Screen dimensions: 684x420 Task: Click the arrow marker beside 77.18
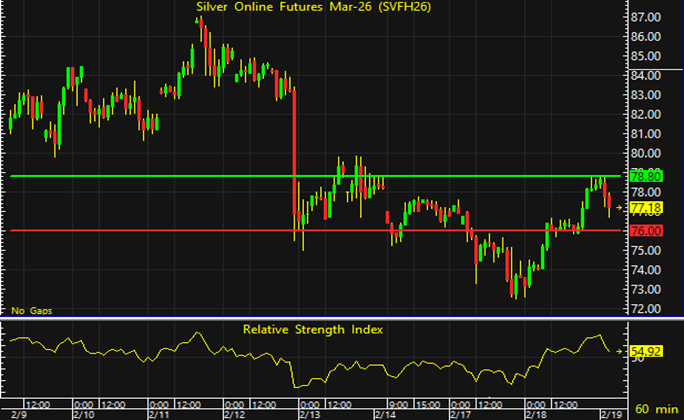620,207
